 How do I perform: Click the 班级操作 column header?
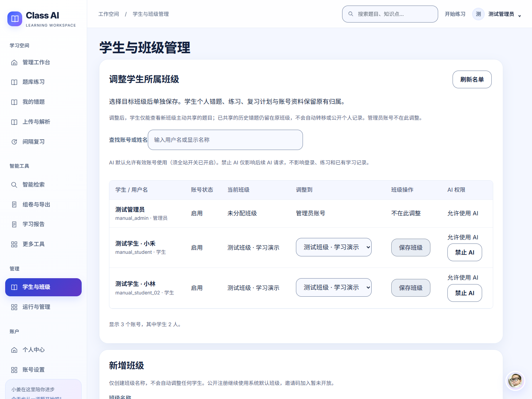(402, 190)
